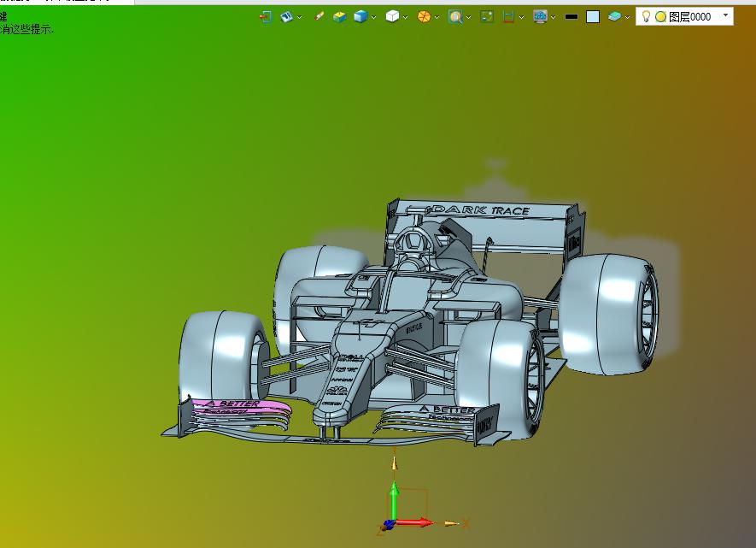Viewport: 756px width, 548px height.
Task: Expand dropdown next to blue shaded cube
Action: pos(373,17)
